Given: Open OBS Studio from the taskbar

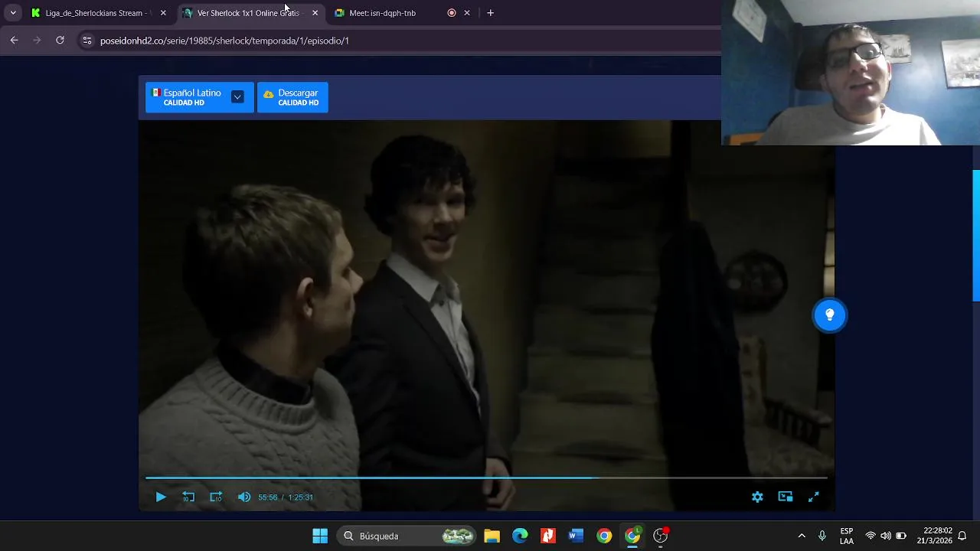Looking at the screenshot, I should coord(661,536).
